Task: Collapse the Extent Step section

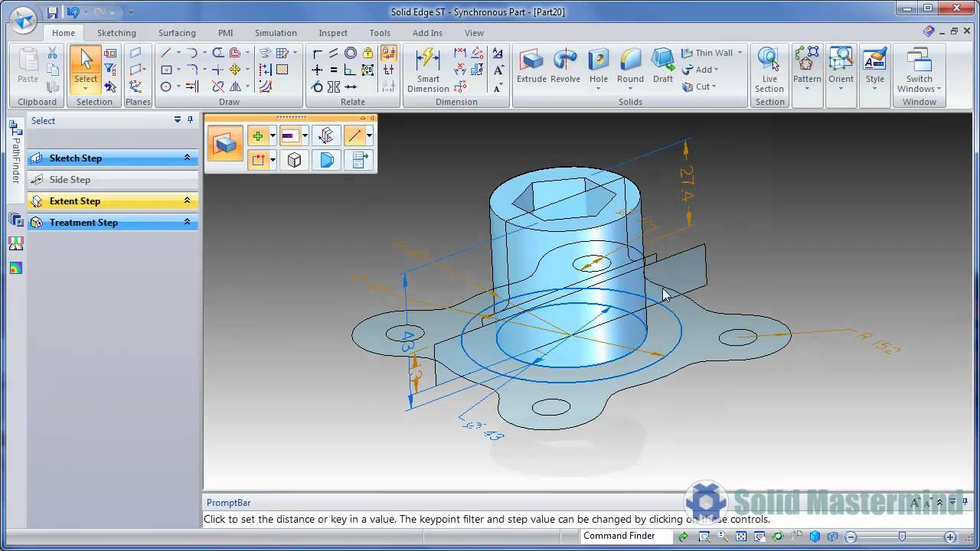Action: pos(187,201)
